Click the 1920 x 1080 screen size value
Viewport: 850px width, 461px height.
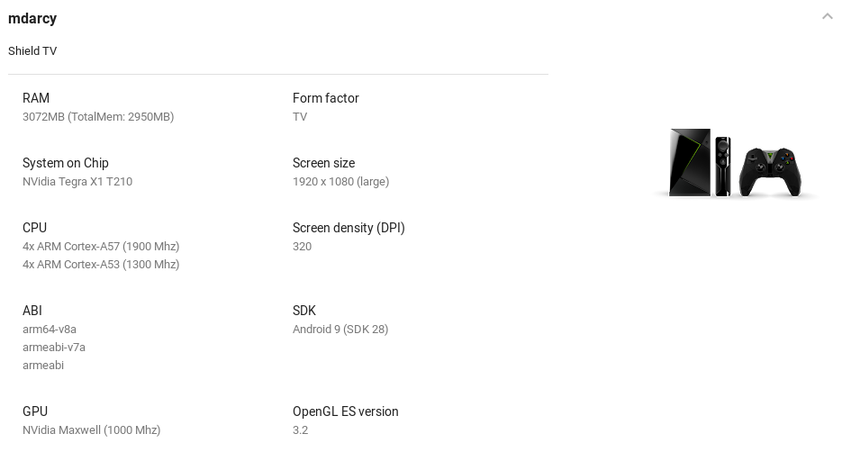[340, 182]
